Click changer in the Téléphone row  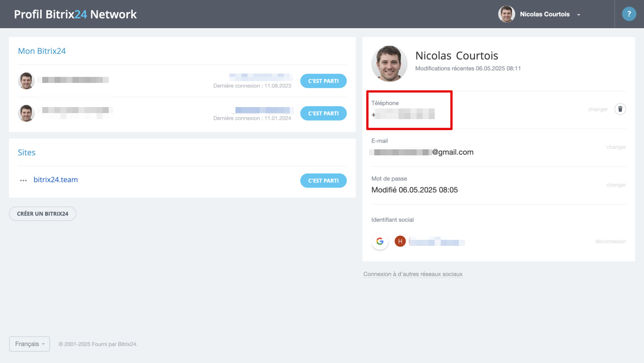[x=598, y=109]
